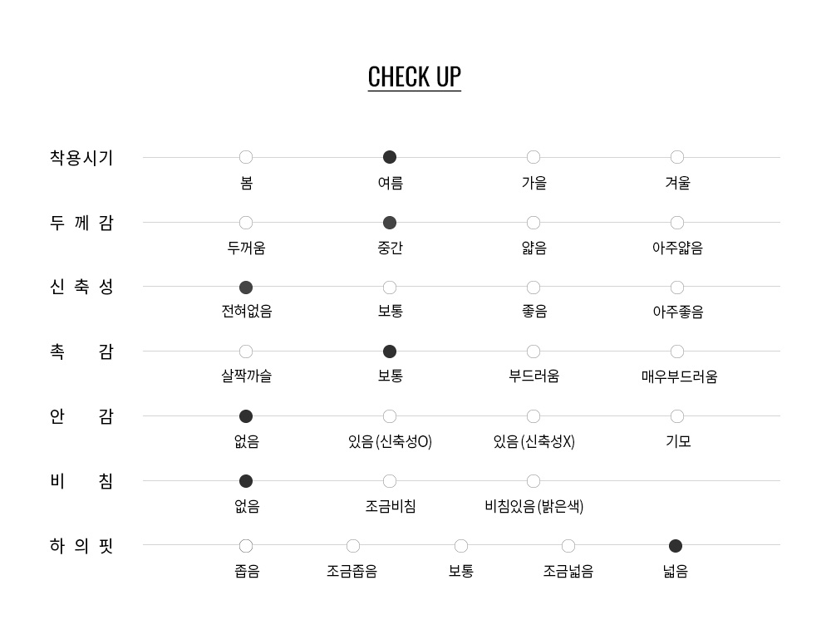Select the 아주얇음 thickness circle
The height and width of the screenshot is (644, 831).
click(676, 223)
